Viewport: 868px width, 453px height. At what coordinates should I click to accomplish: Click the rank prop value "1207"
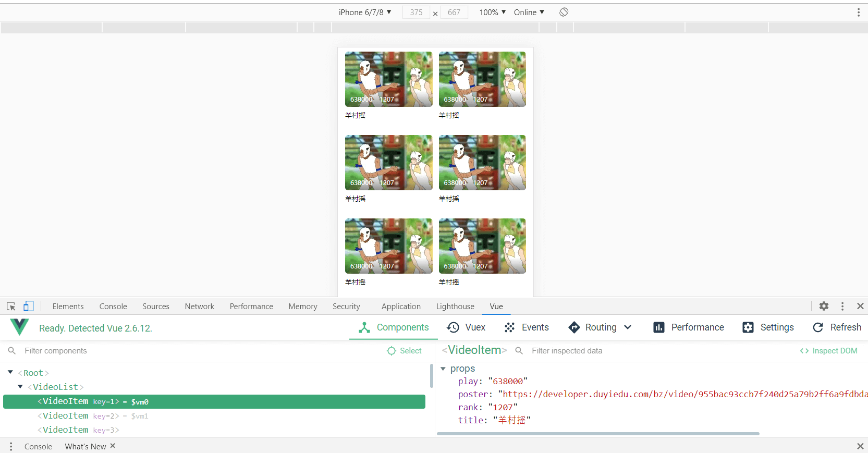pos(503,407)
